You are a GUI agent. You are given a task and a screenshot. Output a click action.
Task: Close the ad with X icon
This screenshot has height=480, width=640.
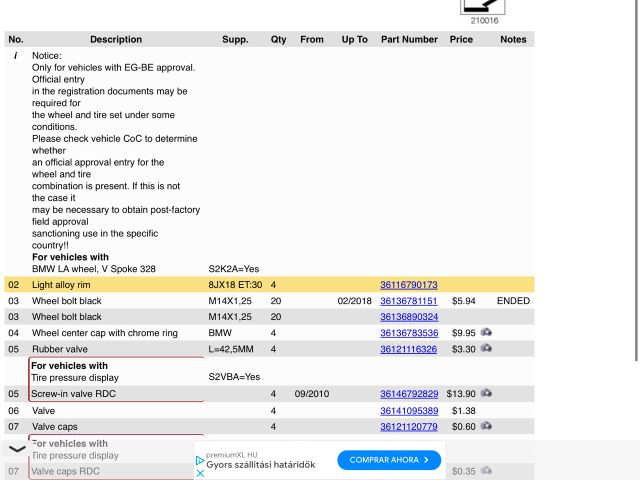(x=200, y=473)
